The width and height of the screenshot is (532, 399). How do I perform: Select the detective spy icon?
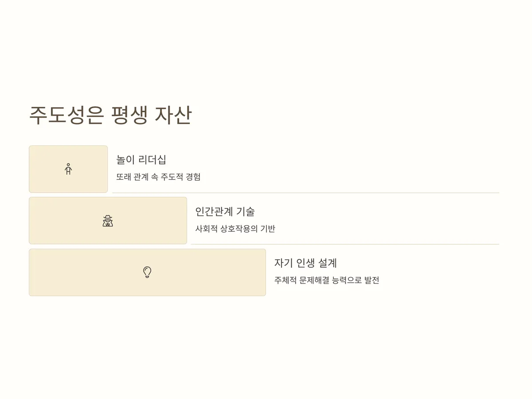(108, 221)
